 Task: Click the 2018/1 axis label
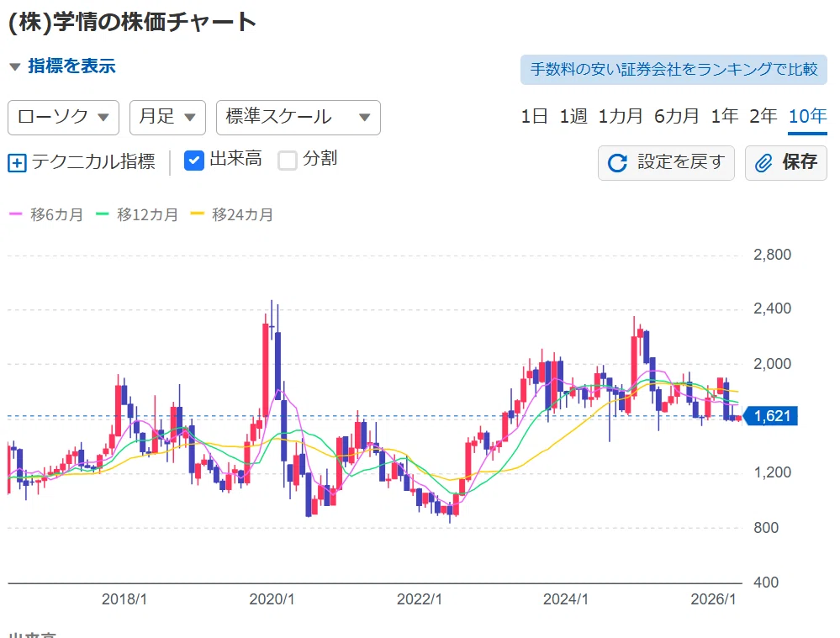pyautogui.click(x=124, y=598)
